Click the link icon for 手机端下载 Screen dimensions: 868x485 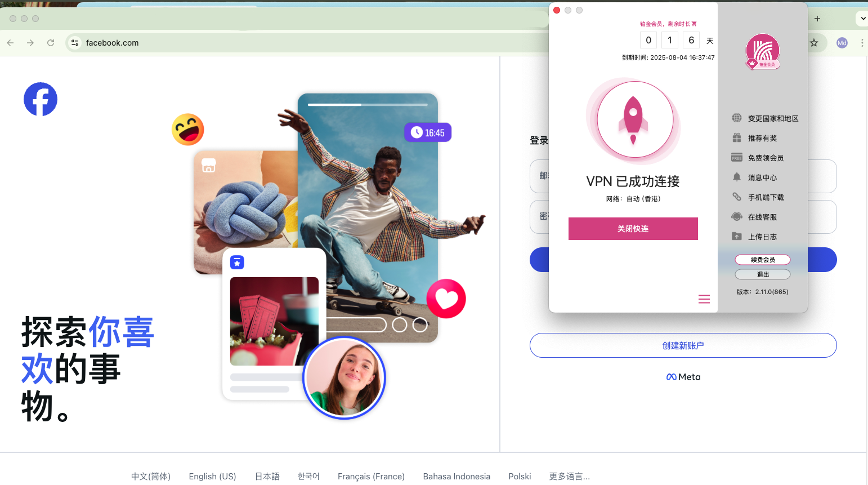pyautogui.click(x=736, y=197)
